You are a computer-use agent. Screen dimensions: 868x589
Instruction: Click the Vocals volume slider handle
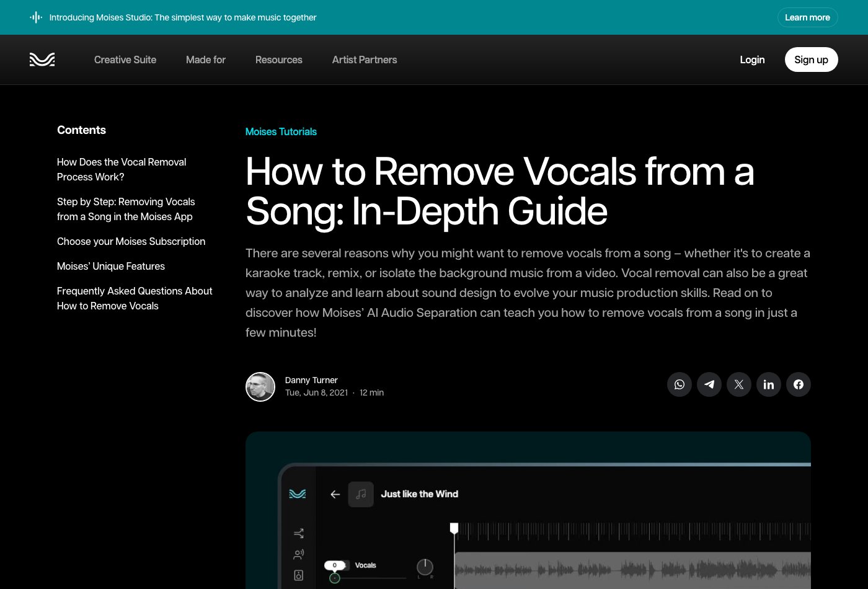pos(335,578)
